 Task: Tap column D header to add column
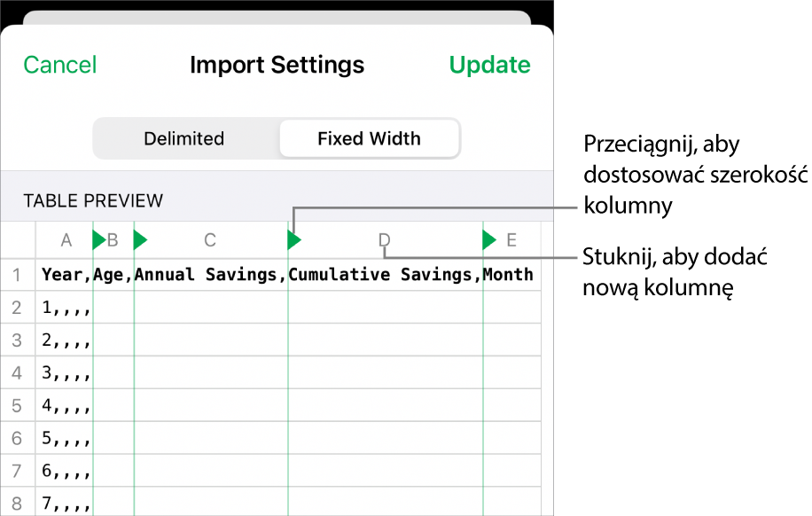[x=384, y=239]
